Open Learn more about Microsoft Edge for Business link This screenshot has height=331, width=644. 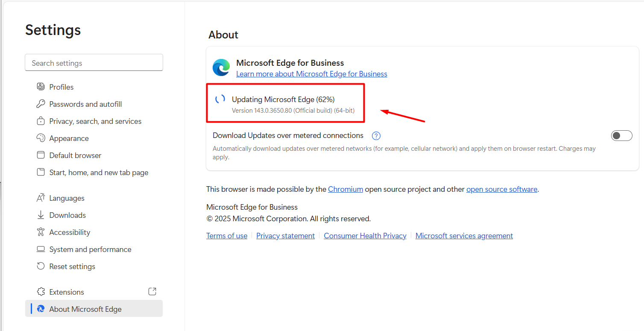pyautogui.click(x=311, y=74)
